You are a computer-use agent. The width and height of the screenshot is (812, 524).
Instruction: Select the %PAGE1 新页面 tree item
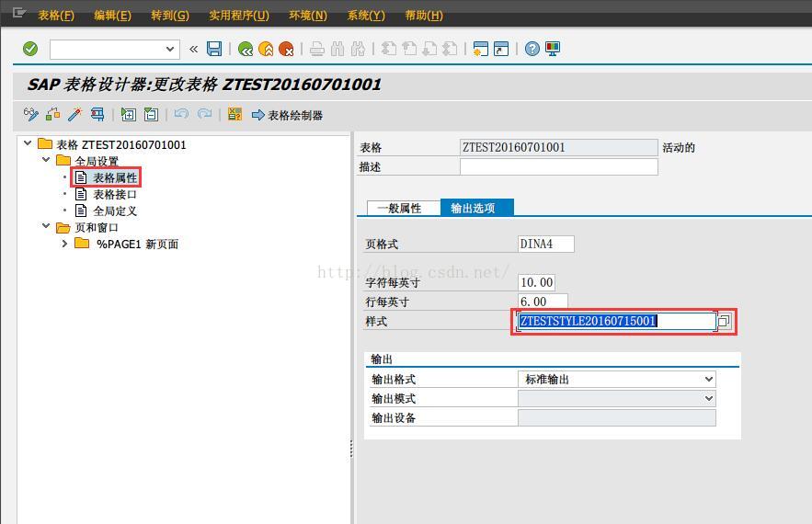(x=137, y=244)
